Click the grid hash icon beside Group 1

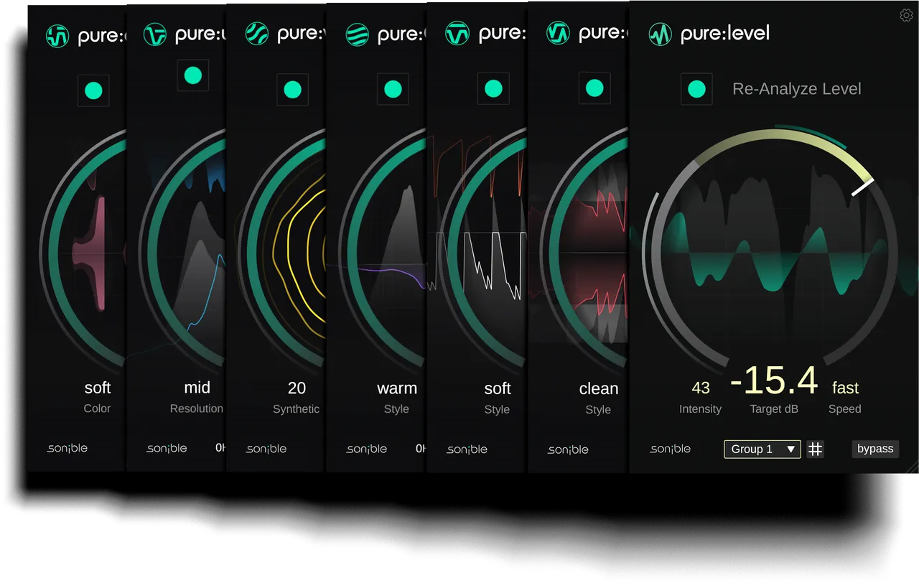816,449
